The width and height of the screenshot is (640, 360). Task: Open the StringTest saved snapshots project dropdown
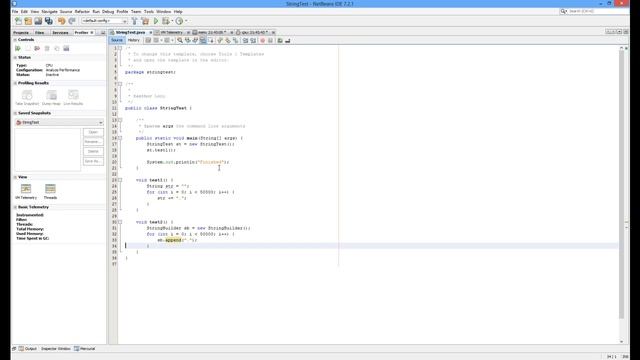tap(59, 122)
